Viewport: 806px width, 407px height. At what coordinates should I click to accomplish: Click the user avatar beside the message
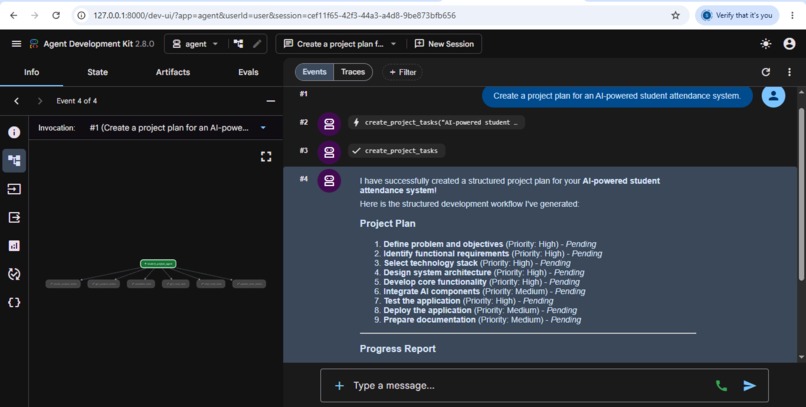pyautogui.click(x=773, y=96)
